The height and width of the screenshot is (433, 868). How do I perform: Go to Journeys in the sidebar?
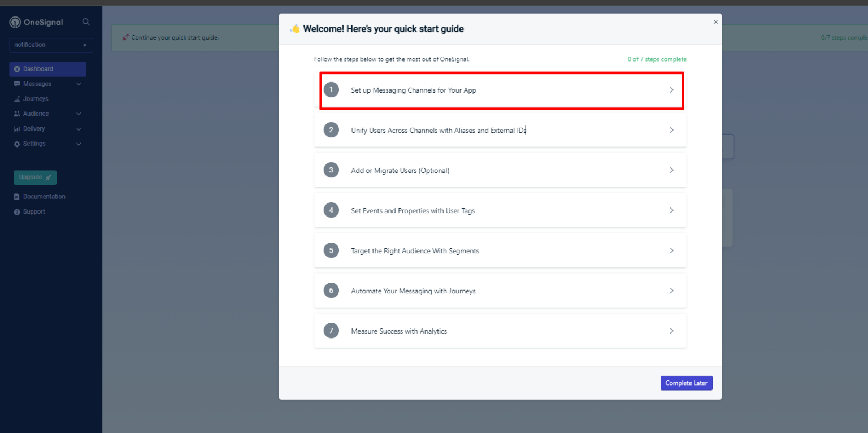point(36,99)
